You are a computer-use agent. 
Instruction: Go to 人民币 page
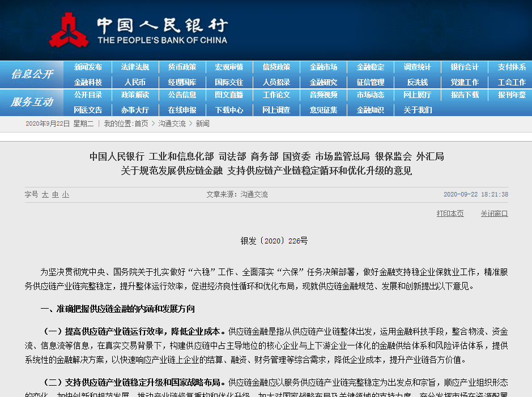coord(135,82)
